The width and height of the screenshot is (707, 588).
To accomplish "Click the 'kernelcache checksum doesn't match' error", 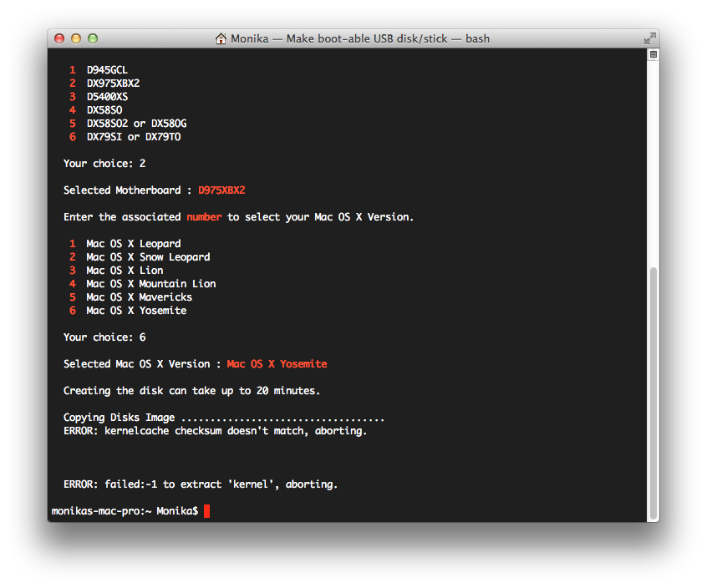I will coord(215,431).
